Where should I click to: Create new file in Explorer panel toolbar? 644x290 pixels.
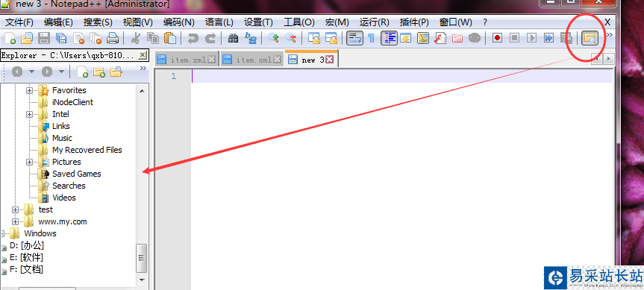coord(83,72)
